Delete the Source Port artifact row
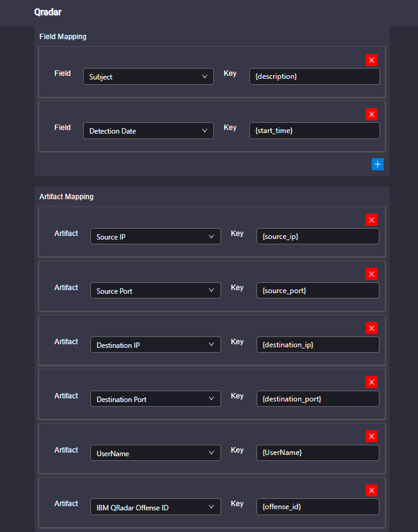 pyautogui.click(x=372, y=274)
